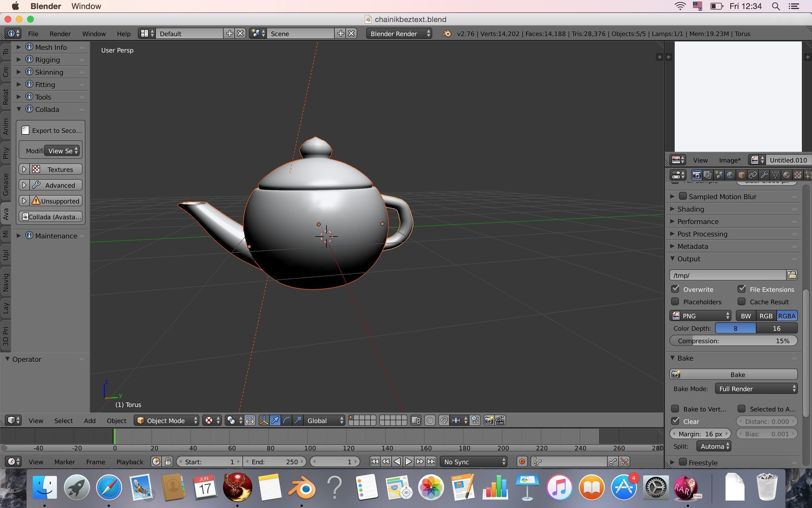Screen dimensions: 812x508
Task: Open Finder from the Dock
Action: tap(45, 487)
